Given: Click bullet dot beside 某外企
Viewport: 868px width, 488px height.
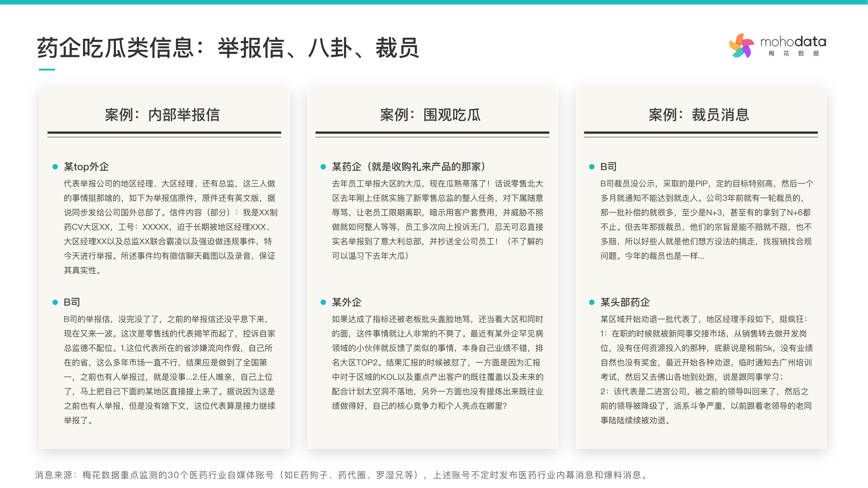Looking at the screenshot, I should point(323,302).
